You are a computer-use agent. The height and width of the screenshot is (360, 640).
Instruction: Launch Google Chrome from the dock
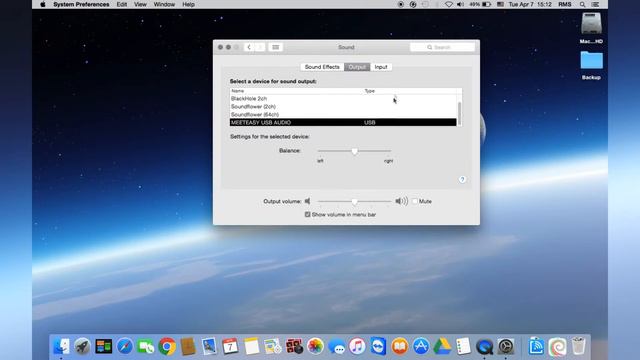167,346
